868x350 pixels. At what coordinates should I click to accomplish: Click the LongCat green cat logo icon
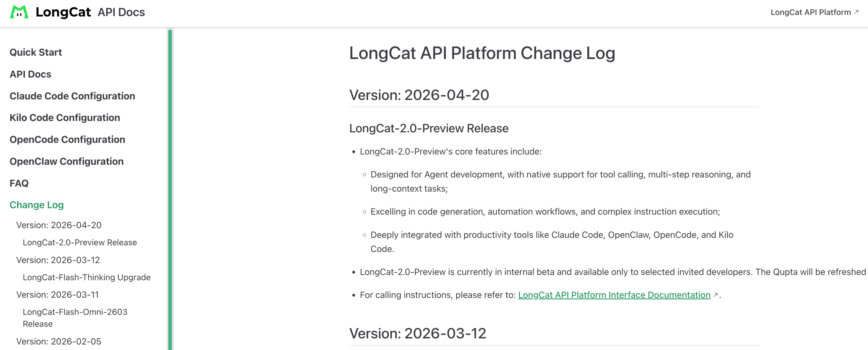19,12
